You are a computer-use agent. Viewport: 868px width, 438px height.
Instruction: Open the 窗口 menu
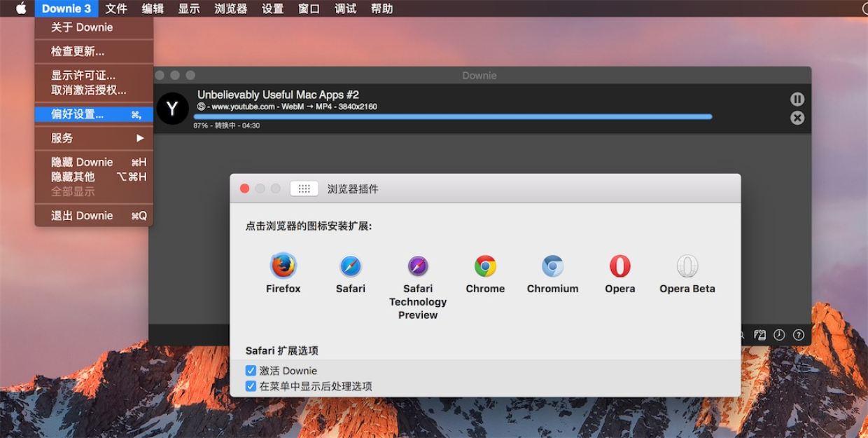309,8
